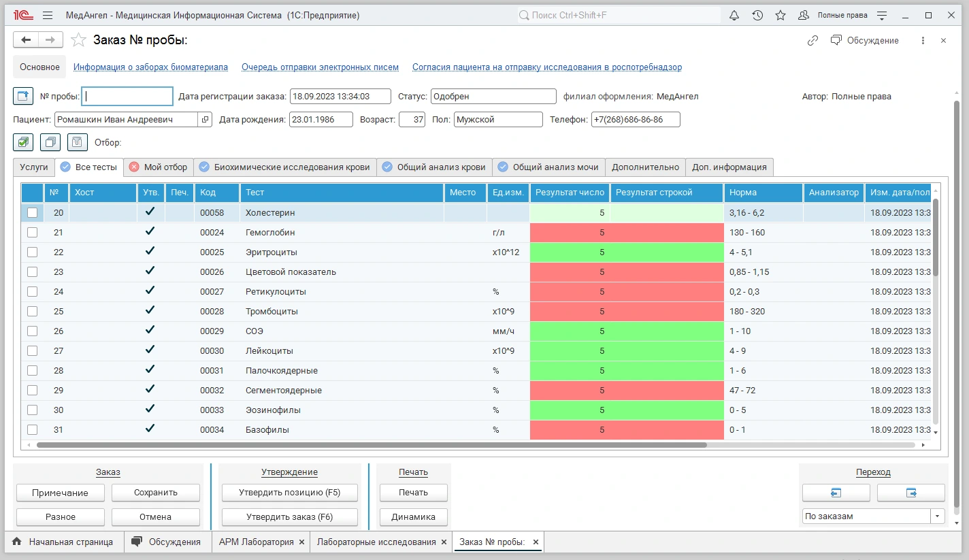969x560 pixels.
Task: Tick the checkbox for the Холестерин row
Action: 32,213
